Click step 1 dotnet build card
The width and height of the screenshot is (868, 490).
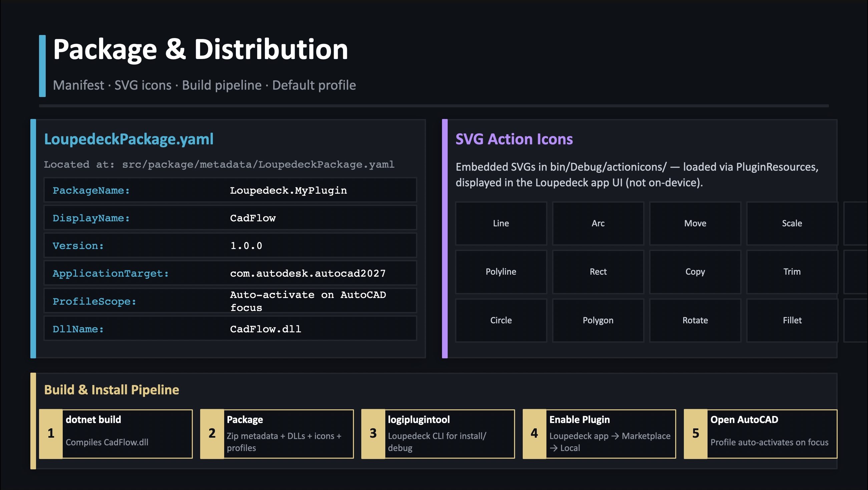[x=116, y=434]
